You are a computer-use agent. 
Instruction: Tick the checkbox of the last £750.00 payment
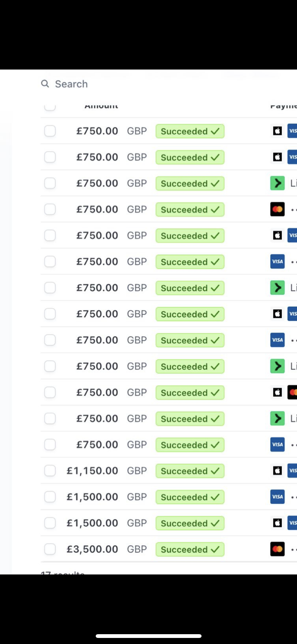[x=50, y=445]
